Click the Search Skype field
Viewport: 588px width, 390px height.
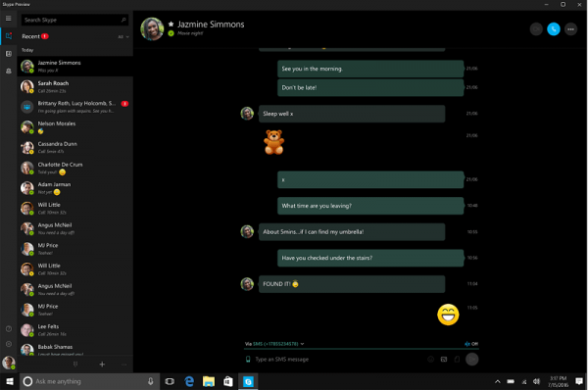pyautogui.click(x=74, y=20)
